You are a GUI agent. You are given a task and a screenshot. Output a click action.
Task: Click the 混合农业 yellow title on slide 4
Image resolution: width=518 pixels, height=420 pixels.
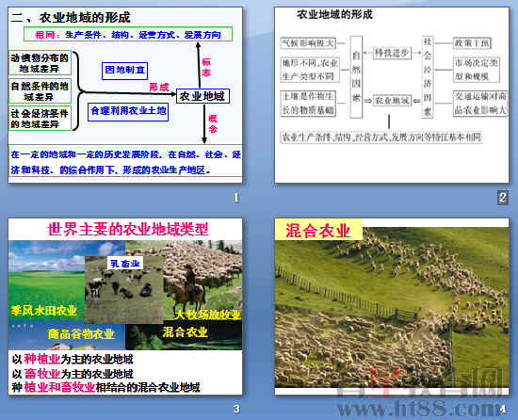(x=318, y=230)
